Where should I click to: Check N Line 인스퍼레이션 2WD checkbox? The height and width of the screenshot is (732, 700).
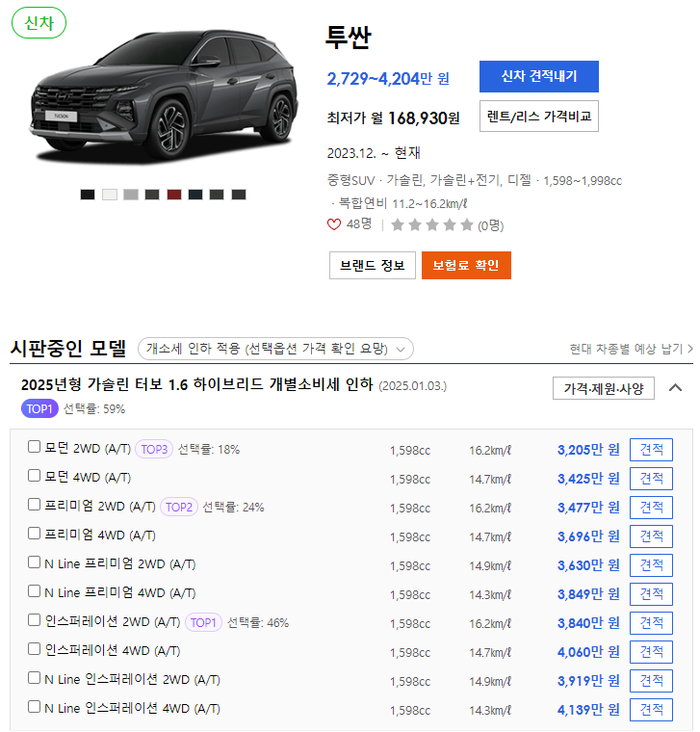click(x=34, y=678)
